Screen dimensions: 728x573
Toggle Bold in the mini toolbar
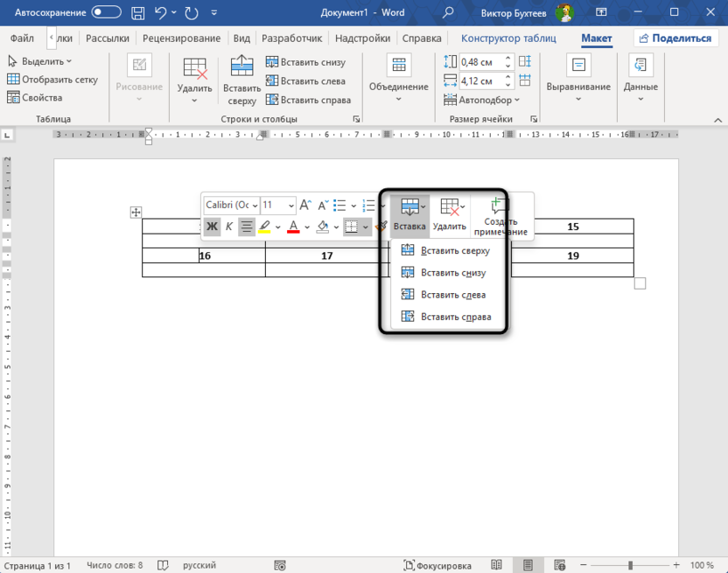(212, 227)
